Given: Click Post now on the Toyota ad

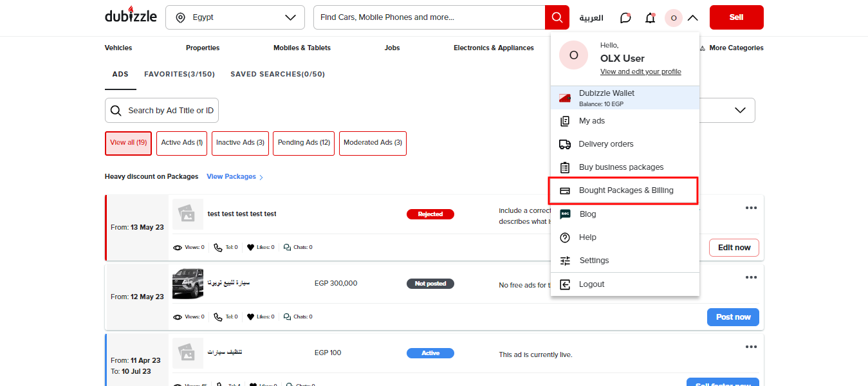Looking at the screenshot, I should point(733,317).
